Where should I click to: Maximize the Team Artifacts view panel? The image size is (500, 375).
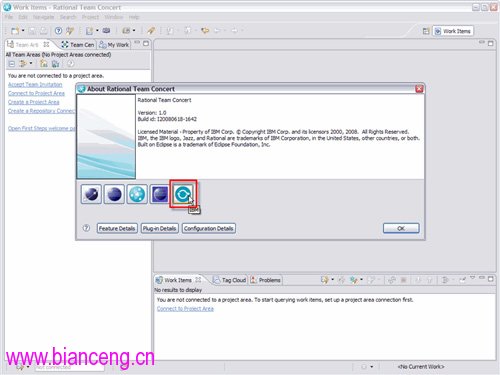(146, 43)
